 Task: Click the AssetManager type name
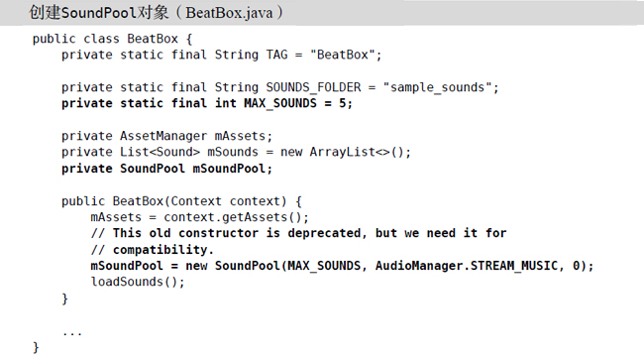(163, 136)
